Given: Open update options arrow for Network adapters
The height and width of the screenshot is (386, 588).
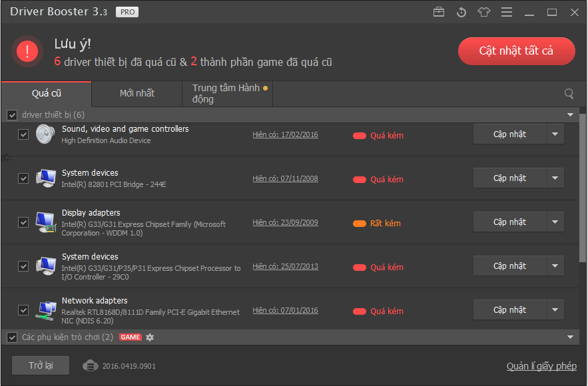Looking at the screenshot, I should [x=555, y=310].
